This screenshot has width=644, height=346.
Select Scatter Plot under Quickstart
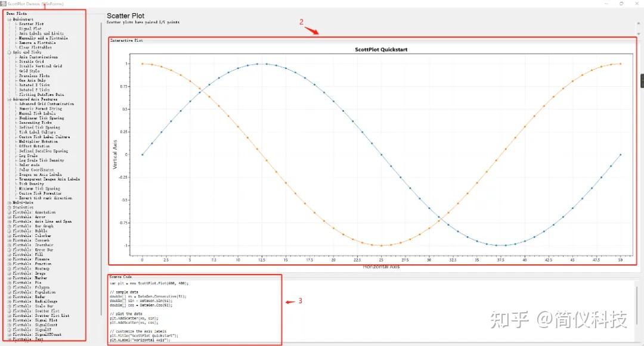(31, 24)
